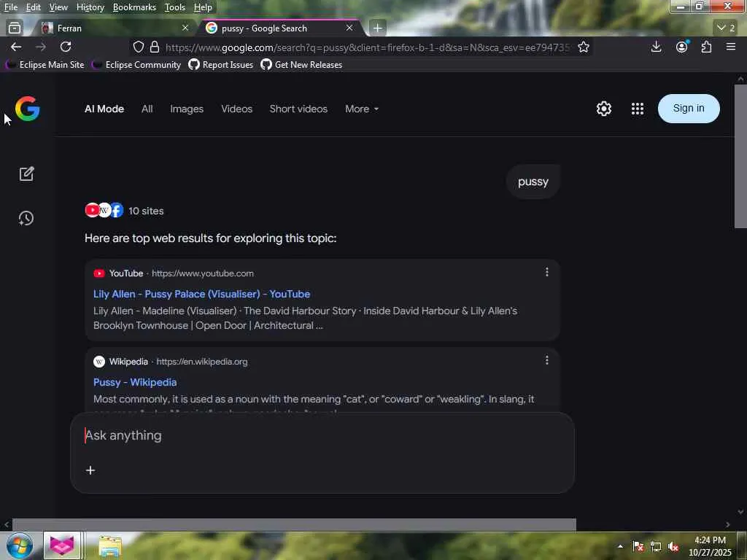Viewport: 747px width, 560px height.
Task: Expand the More search filters dropdown
Action: [362, 109]
